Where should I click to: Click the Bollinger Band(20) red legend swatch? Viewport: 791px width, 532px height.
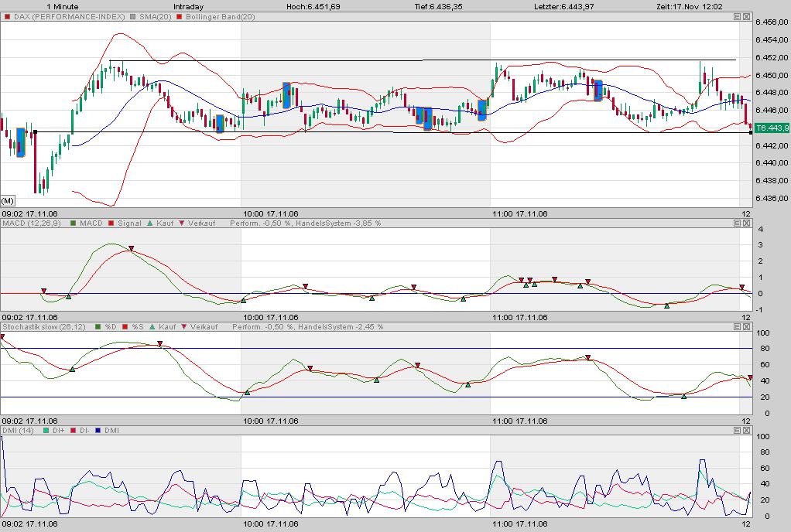click(179, 17)
